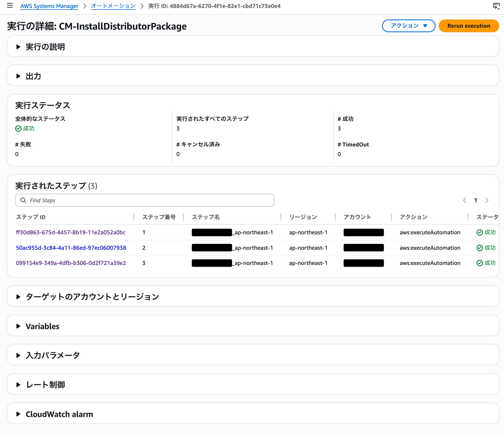The height and width of the screenshot is (434, 504).
Task: Open the hamburger navigation menu
Action: click(10, 6)
